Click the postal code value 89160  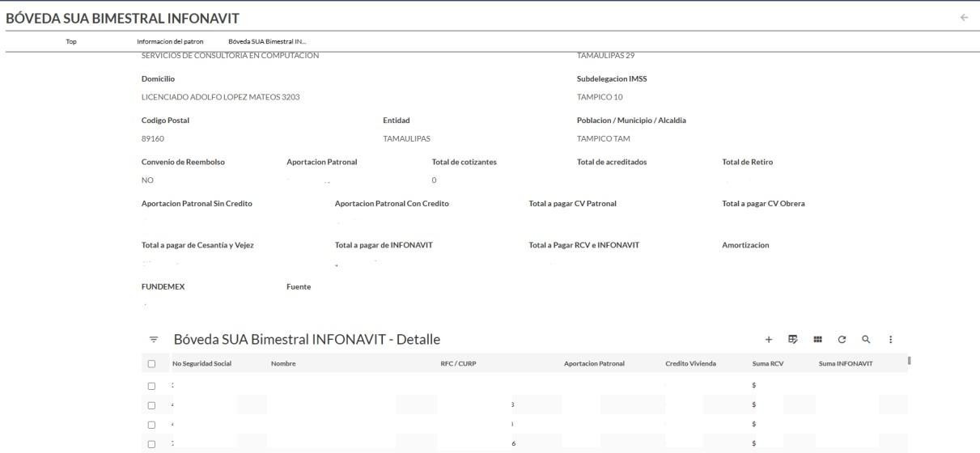click(153, 138)
